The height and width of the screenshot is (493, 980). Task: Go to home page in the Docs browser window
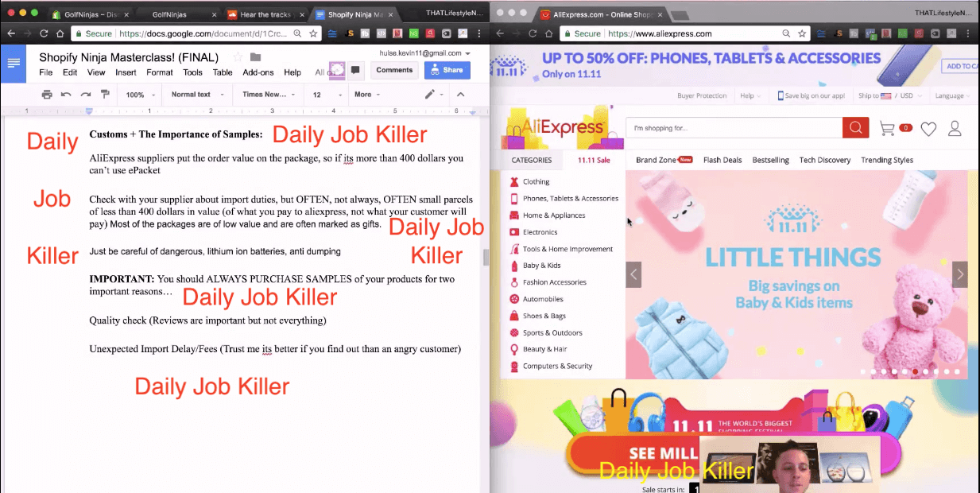click(x=60, y=33)
